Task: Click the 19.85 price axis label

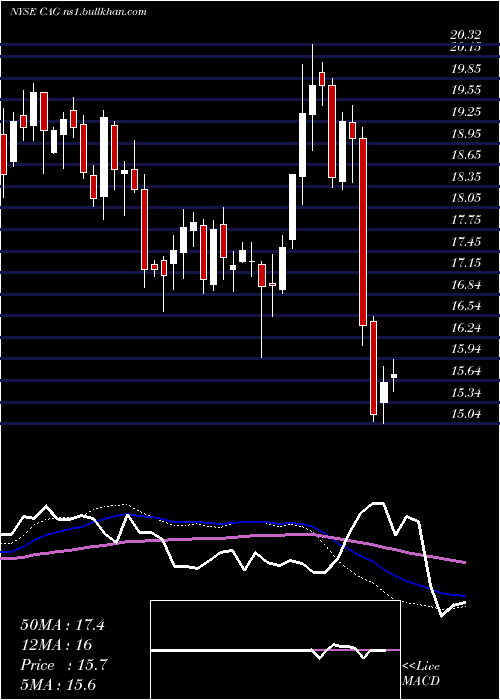Action: (x=466, y=69)
